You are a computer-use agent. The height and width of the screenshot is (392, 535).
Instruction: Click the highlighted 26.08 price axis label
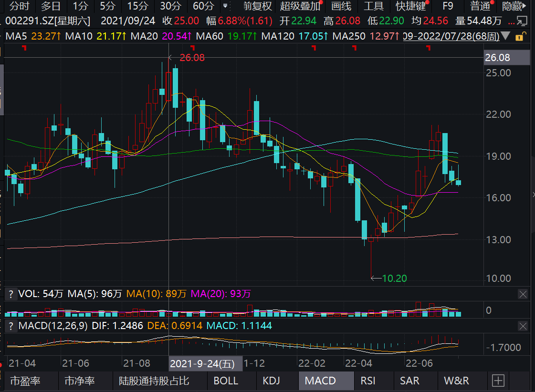tap(507, 58)
